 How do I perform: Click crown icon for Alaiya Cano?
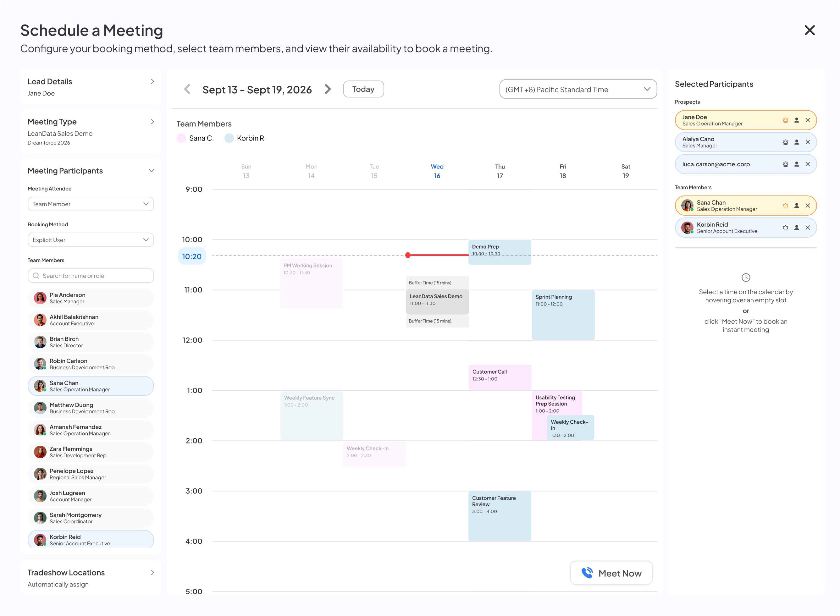(785, 142)
